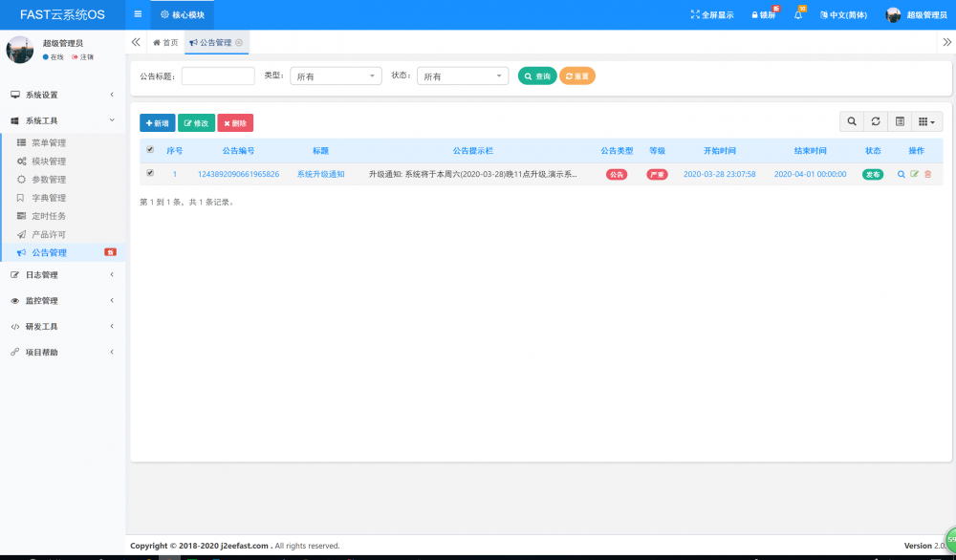Open the column-chooser grid dropdown
This screenshot has height=560, width=956.
point(925,121)
